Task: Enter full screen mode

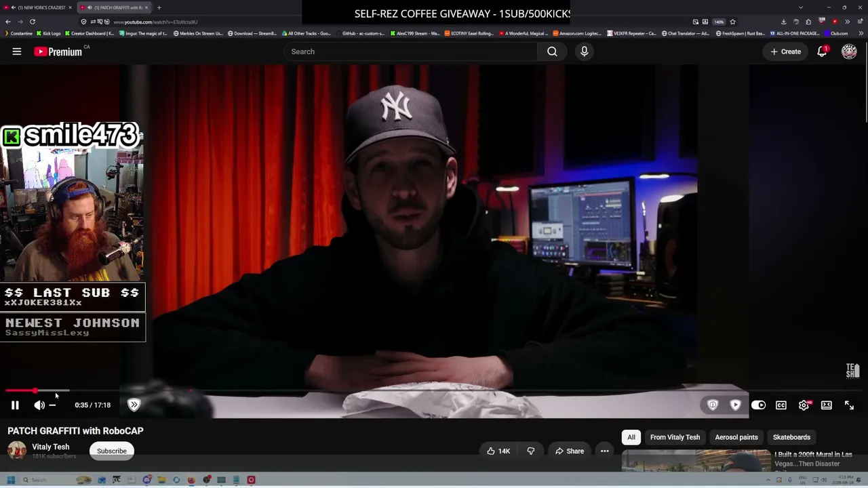Action: (x=849, y=405)
